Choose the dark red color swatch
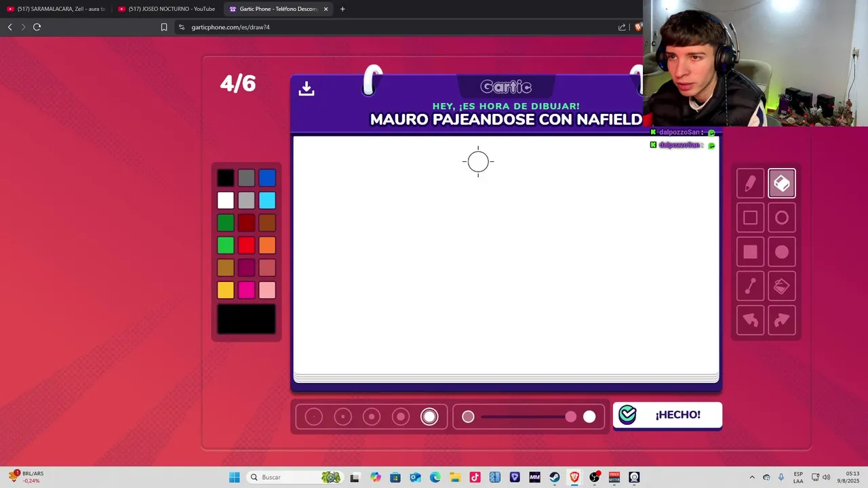The height and width of the screenshot is (488, 868). pyautogui.click(x=246, y=223)
